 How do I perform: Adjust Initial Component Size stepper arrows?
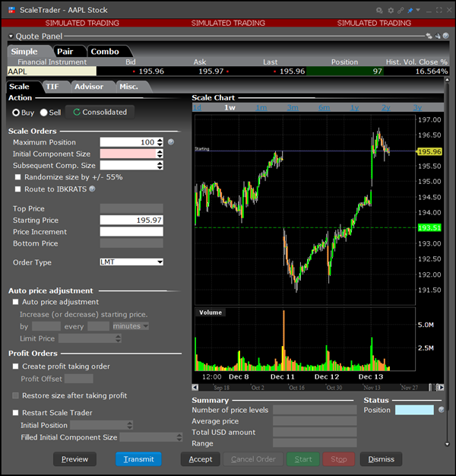[x=160, y=154]
